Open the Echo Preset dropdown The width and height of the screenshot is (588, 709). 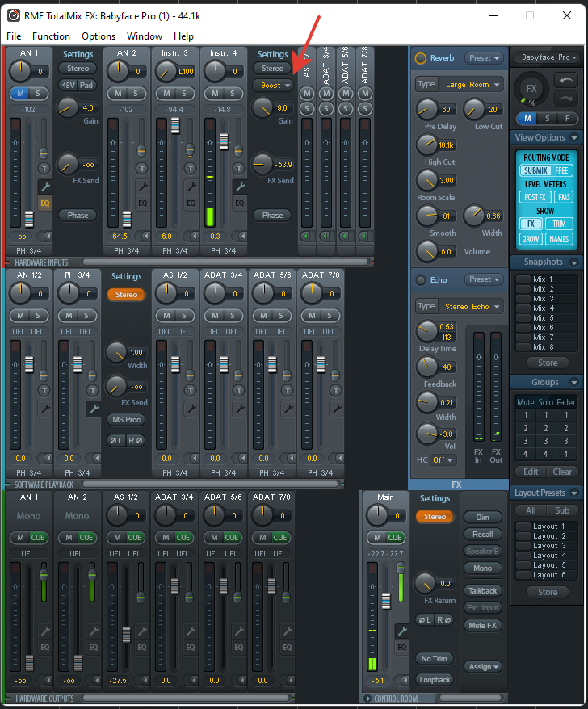(484, 279)
